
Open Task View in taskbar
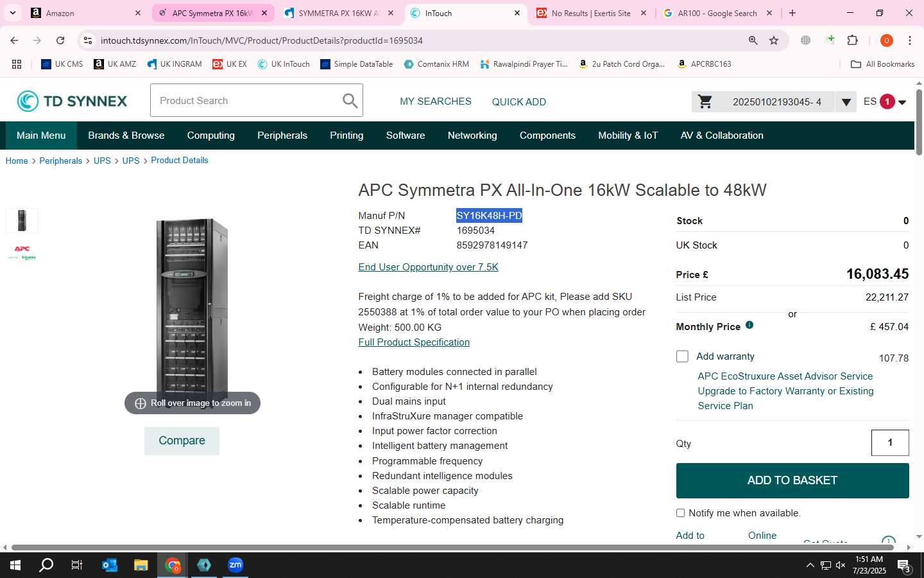76,565
